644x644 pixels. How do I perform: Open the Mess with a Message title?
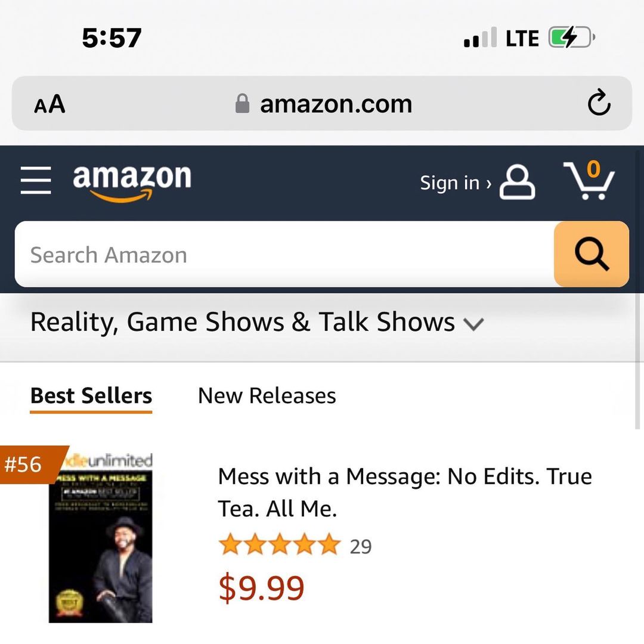coord(405,493)
